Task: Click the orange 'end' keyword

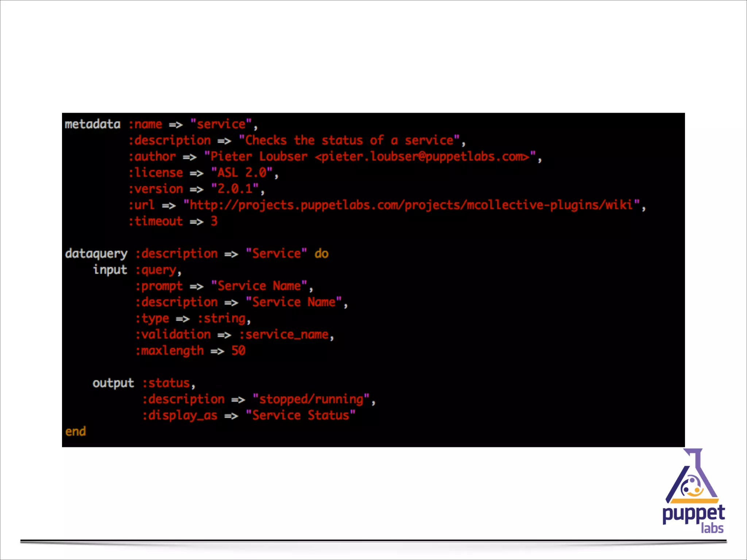Action: [x=76, y=431]
